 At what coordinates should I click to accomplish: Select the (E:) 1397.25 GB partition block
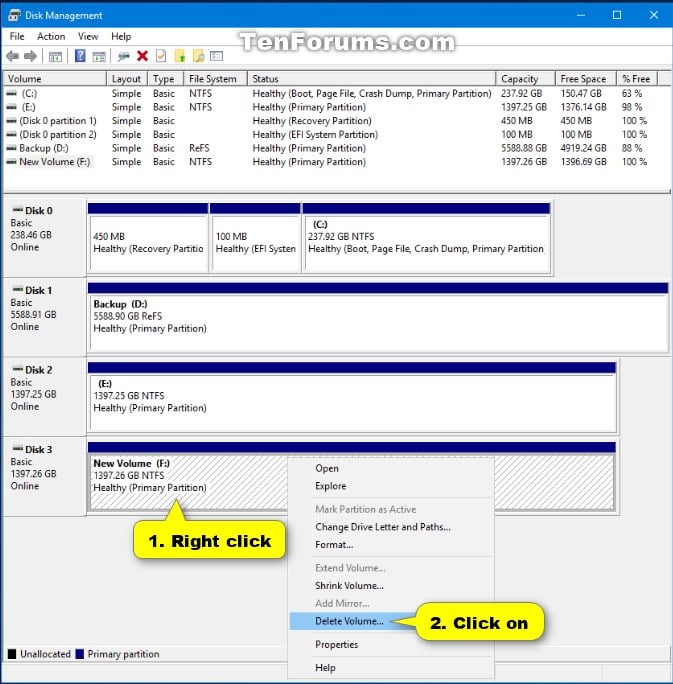[x=352, y=397]
